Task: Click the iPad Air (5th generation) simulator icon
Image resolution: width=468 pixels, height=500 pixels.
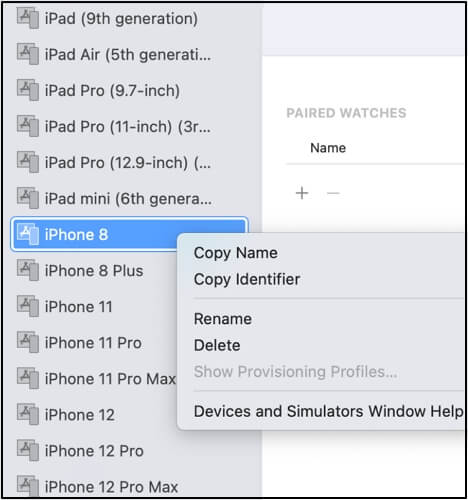Action: 28,54
